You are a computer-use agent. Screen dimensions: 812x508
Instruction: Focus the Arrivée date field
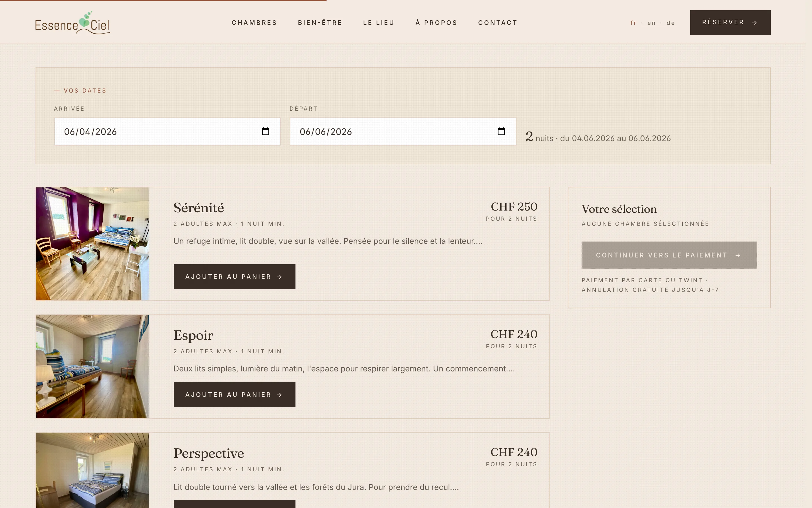pyautogui.click(x=167, y=131)
